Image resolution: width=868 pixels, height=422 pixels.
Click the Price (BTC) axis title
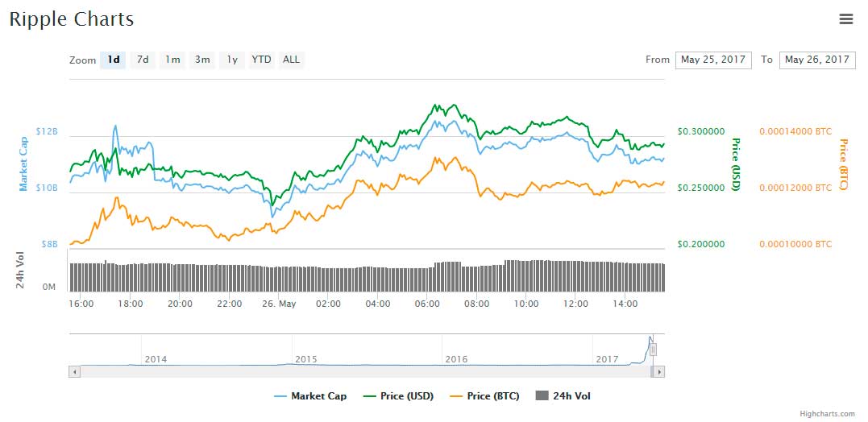coord(843,164)
